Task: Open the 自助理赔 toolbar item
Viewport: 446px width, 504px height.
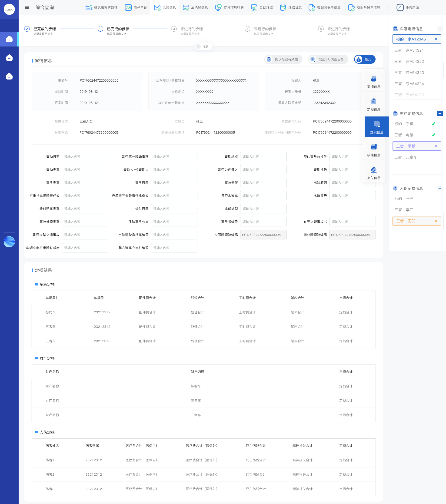Action: [x=262, y=7]
